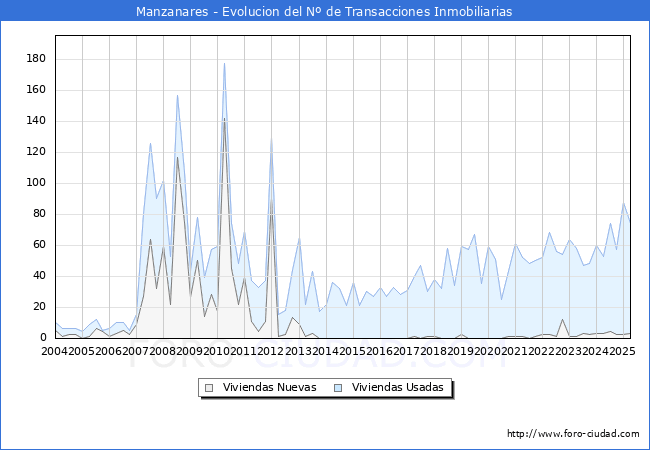The image size is (650, 450).
Task: Click the y-axis value 60
Action: pos(39,244)
